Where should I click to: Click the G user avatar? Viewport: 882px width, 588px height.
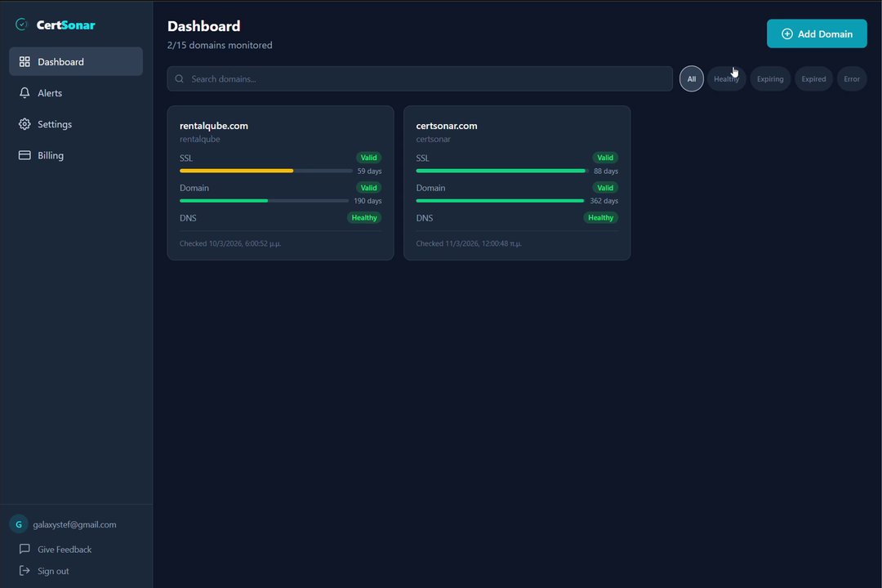[19, 524]
